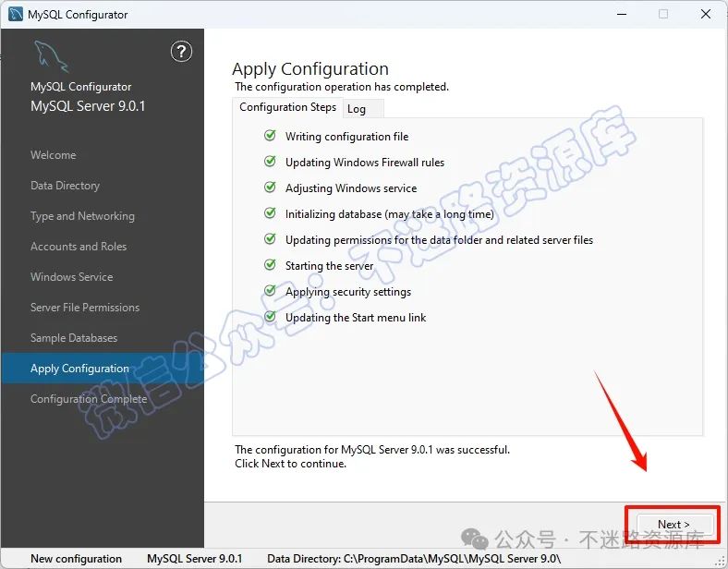Click 'MySQL Server 9.0.1' sidebar title

[88, 106]
